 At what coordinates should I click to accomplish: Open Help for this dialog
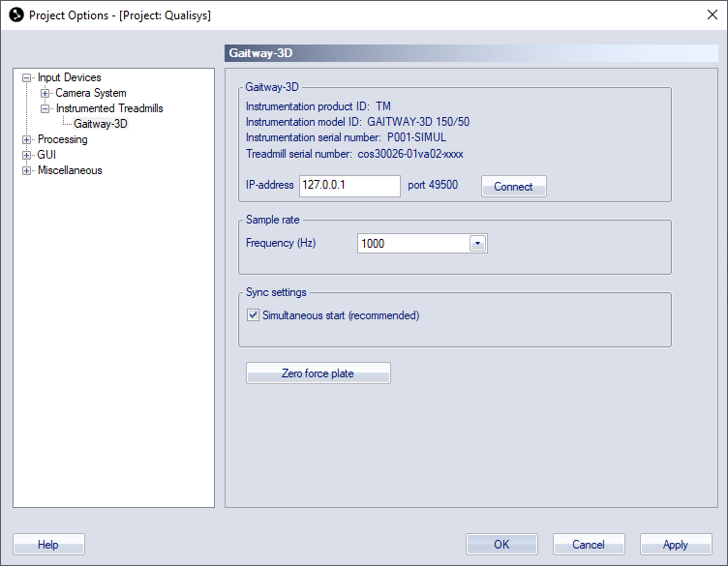coord(48,544)
